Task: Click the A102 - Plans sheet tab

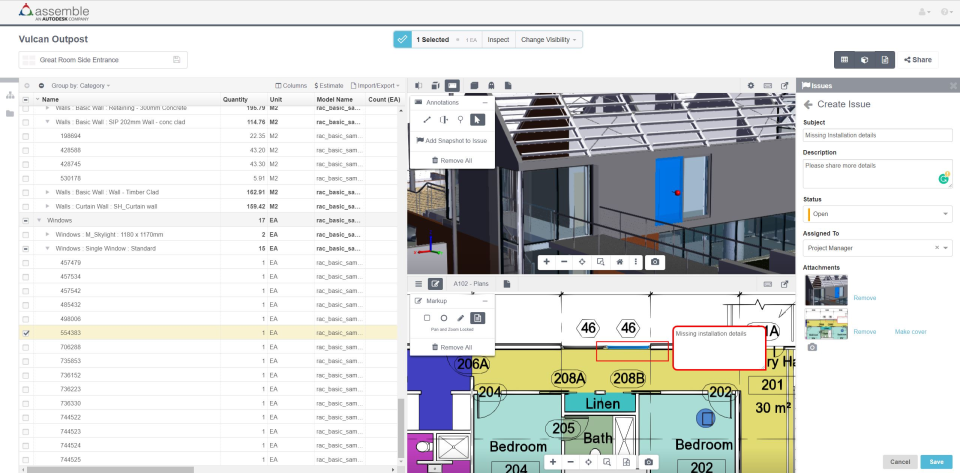Action: coord(471,284)
